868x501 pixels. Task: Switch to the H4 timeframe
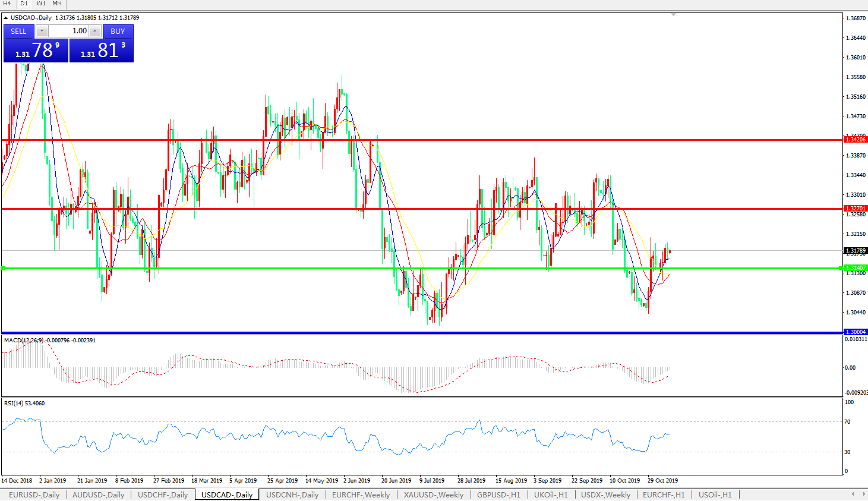(7, 4)
